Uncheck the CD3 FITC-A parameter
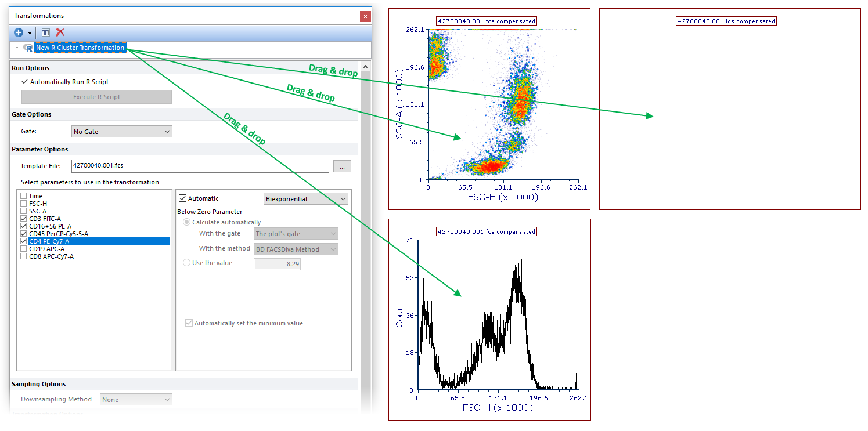 click(x=24, y=219)
